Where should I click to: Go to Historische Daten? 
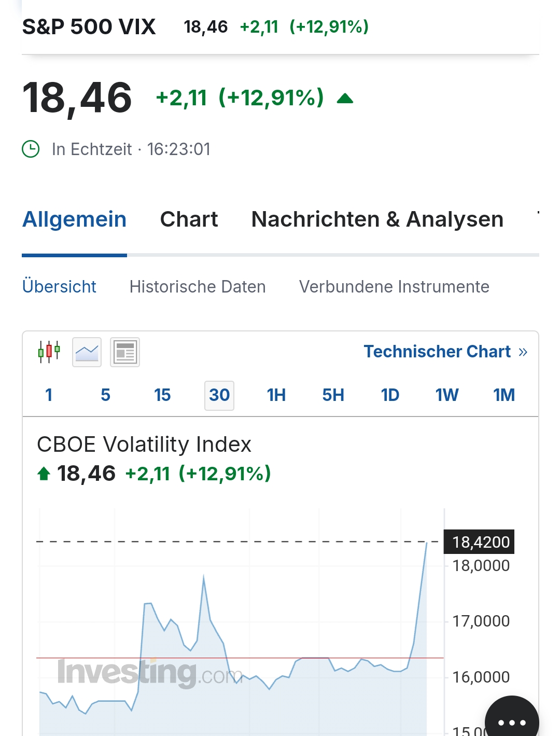click(198, 287)
